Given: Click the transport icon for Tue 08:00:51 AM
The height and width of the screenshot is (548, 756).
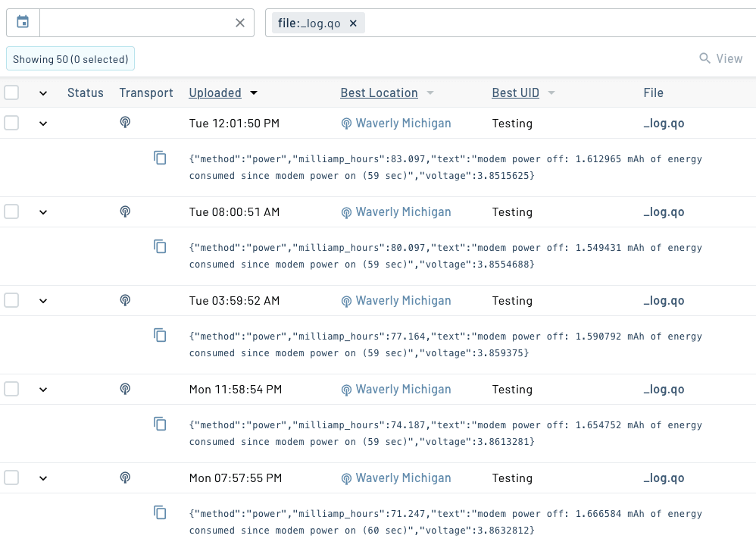Looking at the screenshot, I should click(125, 211).
